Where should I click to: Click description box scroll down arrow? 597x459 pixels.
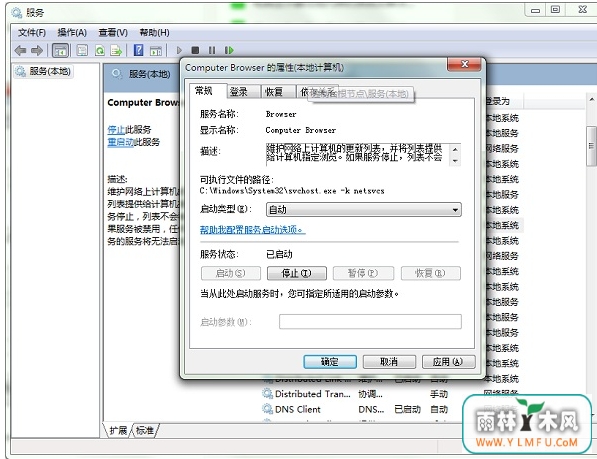455,161
